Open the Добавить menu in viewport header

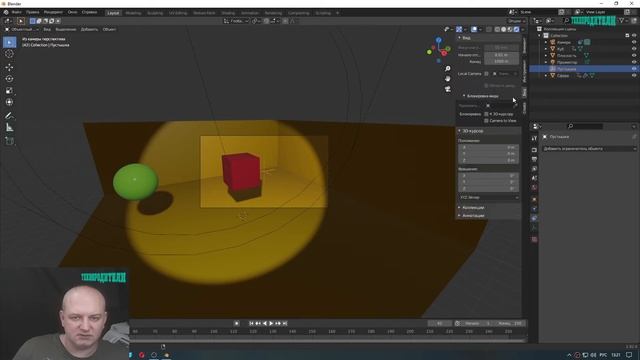[89, 29]
